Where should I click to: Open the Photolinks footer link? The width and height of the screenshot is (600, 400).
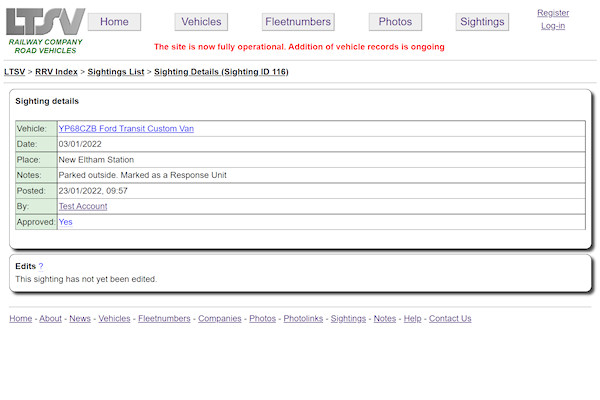point(303,319)
